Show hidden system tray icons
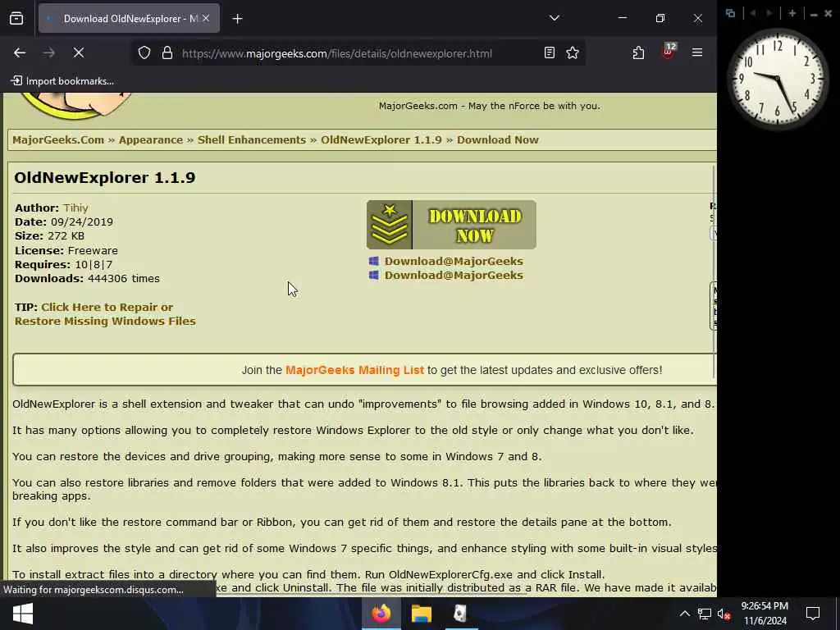 (685, 614)
